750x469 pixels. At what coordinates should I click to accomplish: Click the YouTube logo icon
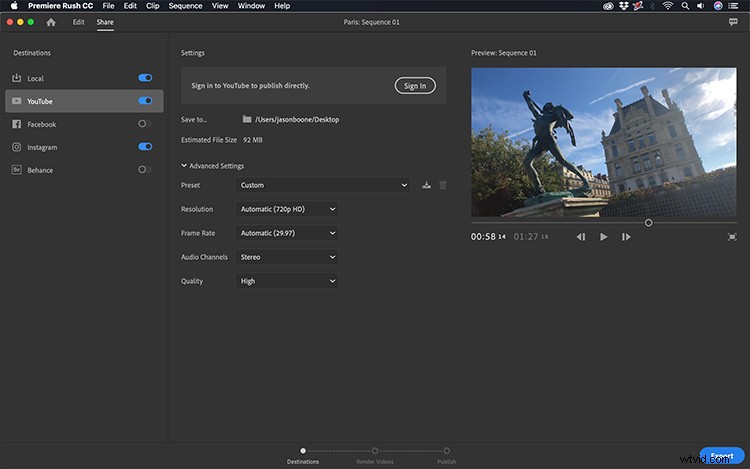click(16, 101)
